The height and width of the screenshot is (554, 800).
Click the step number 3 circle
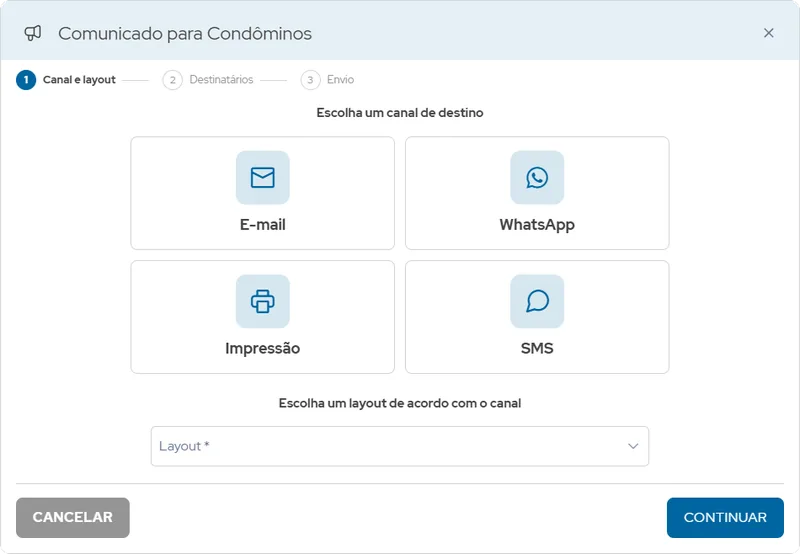click(x=311, y=80)
